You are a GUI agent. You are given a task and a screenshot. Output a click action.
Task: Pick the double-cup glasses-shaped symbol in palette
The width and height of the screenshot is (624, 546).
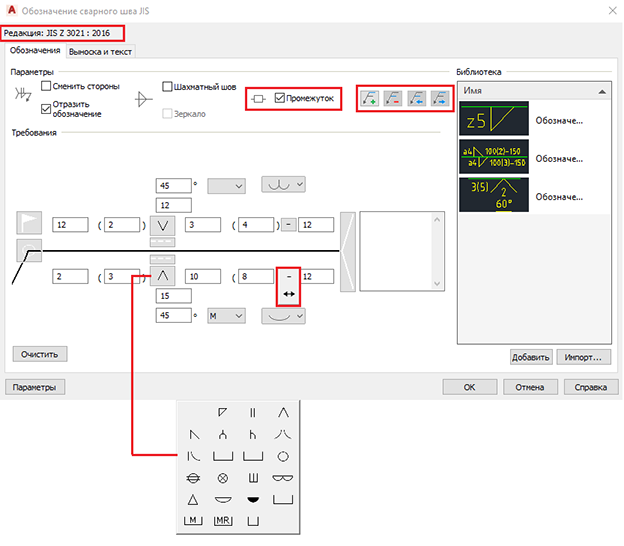(283, 478)
